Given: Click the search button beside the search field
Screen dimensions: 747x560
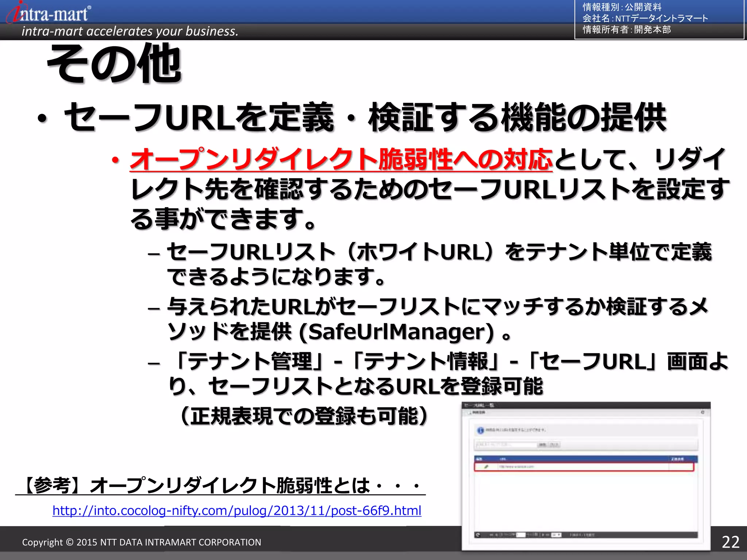Looking at the screenshot, I should click(x=542, y=445).
